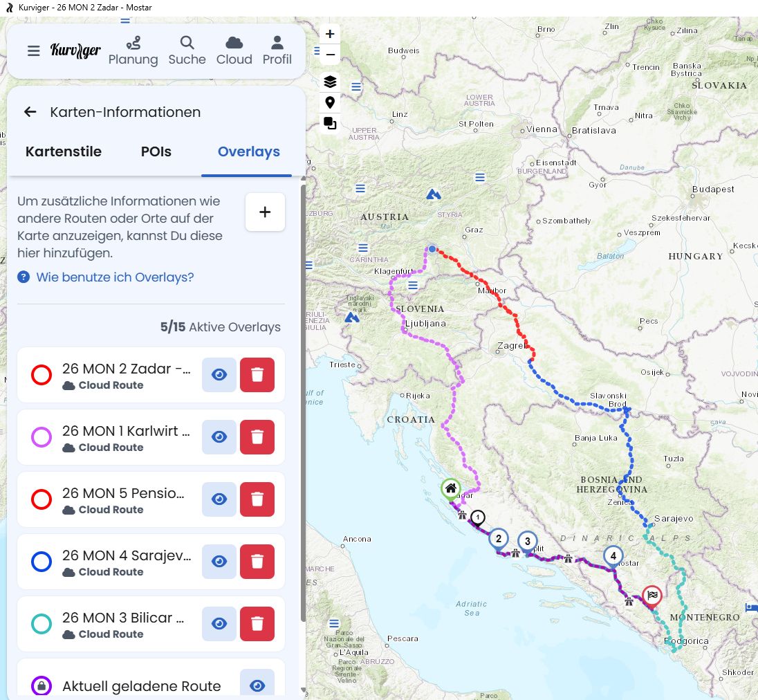Open the hamburger main menu

33,51
